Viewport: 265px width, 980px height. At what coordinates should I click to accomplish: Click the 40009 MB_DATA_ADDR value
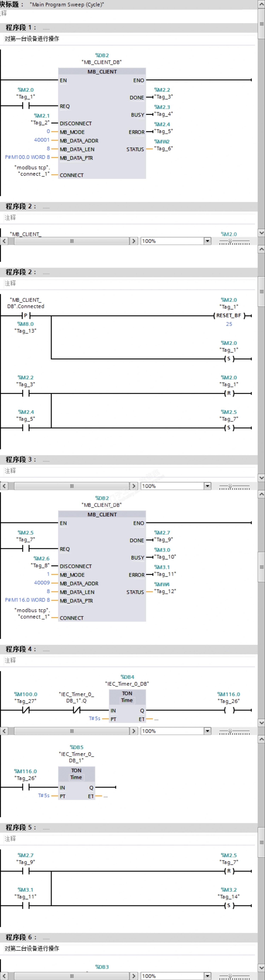coord(42,583)
